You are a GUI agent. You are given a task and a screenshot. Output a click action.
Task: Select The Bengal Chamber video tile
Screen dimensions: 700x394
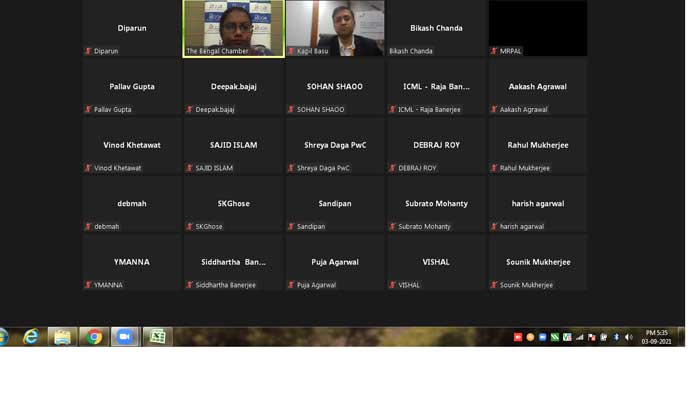tap(233, 28)
